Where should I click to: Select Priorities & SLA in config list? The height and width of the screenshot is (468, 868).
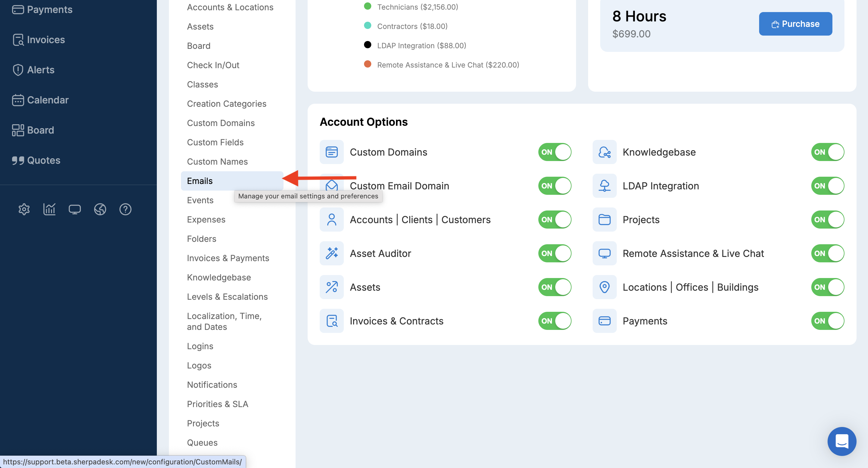click(217, 404)
